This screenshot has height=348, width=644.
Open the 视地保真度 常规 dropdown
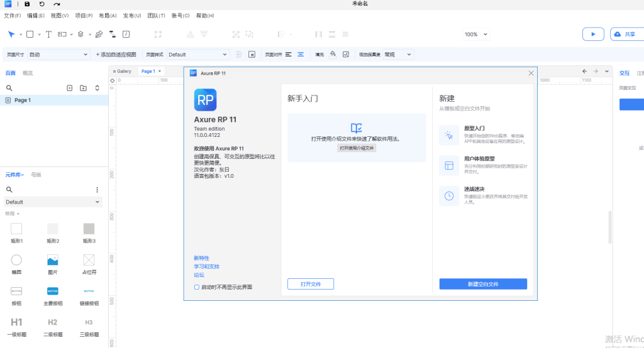tap(397, 55)
